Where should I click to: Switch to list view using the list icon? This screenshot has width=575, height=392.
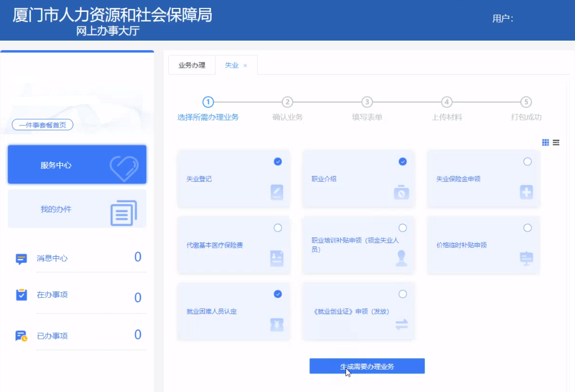point(555,143)
